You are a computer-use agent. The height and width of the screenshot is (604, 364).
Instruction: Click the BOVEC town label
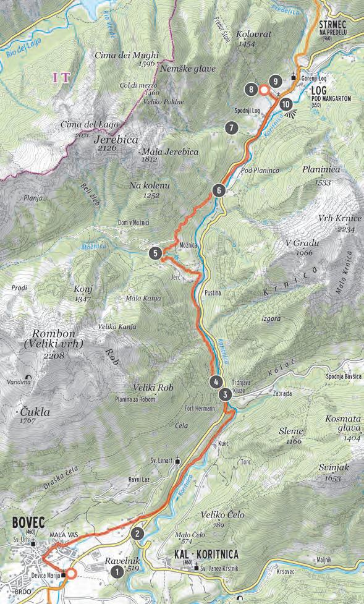(x=28, y=523)
